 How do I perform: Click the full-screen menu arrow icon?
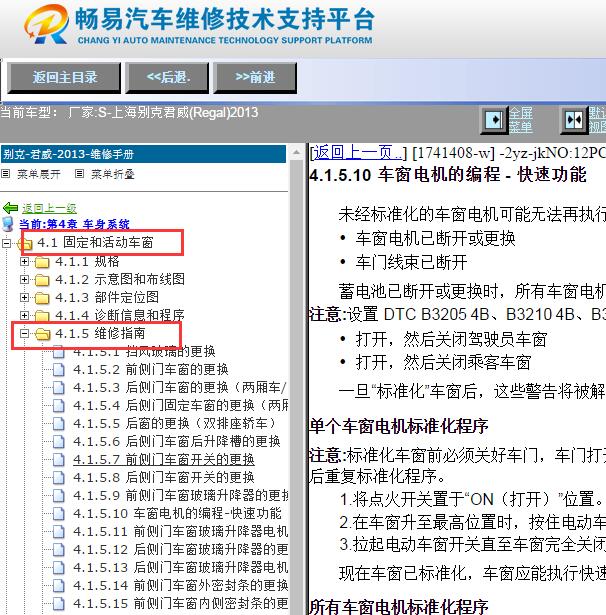(495, 120)
